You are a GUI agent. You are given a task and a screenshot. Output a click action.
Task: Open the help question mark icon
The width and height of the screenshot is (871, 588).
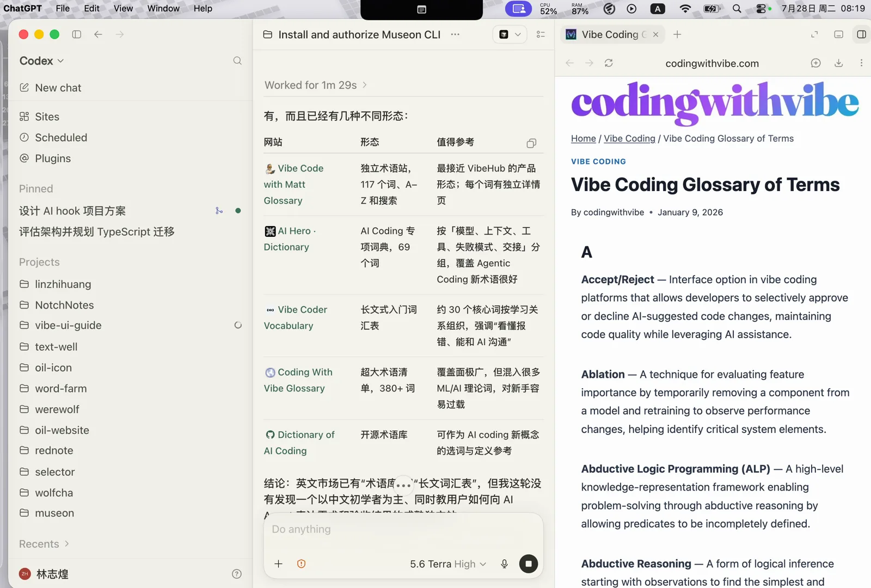[237, 574]
